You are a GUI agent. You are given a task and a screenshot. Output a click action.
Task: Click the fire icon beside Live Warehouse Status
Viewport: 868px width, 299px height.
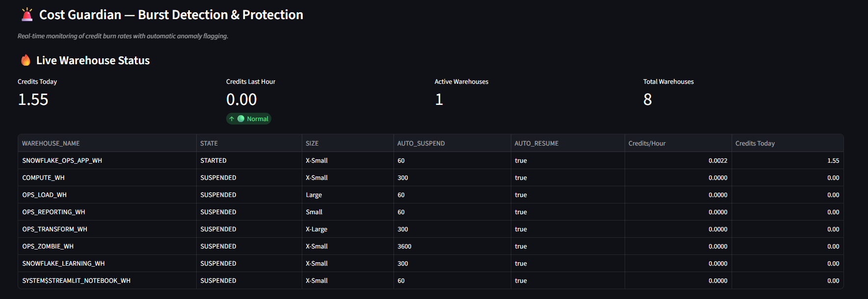[26, 60]
